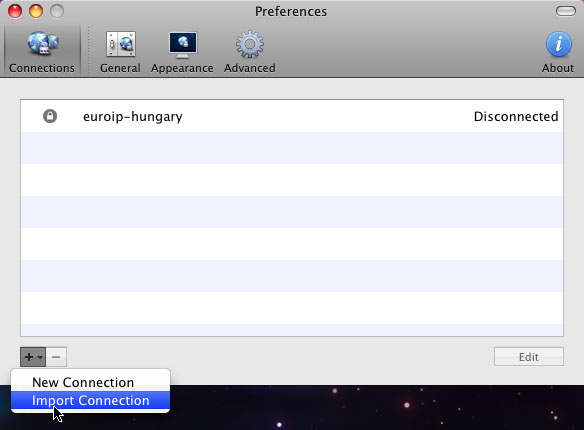Select the euroip-hungary connection name

click(133, 117)
